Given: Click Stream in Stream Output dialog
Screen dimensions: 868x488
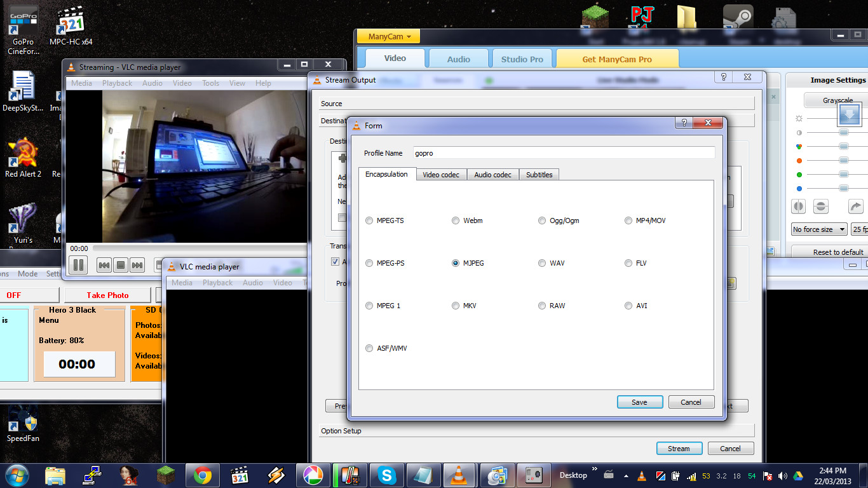Looking at the screenshot, I should (679, 449).
